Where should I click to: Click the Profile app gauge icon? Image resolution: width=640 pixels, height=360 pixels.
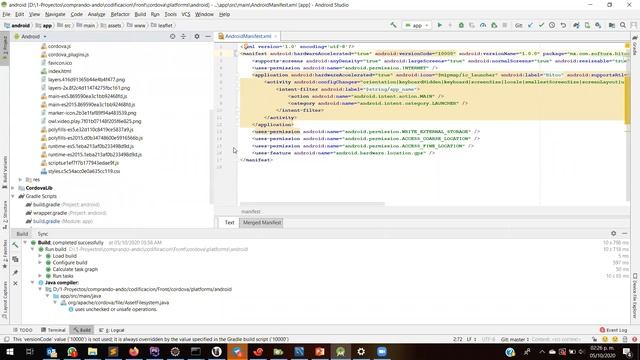[483, 25]
